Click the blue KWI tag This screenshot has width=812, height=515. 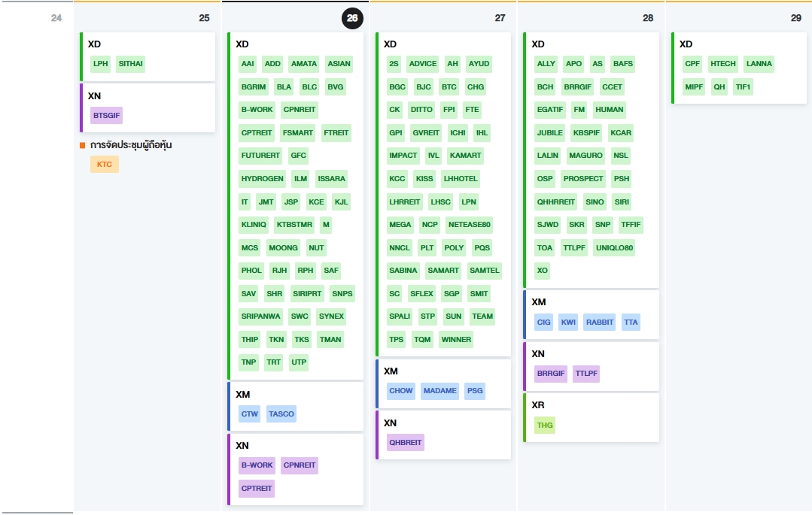[x=568, y=322]
